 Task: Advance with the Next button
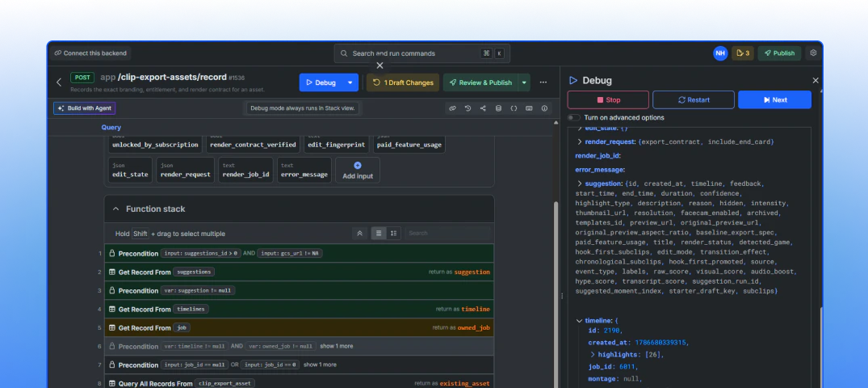(774, 99)
